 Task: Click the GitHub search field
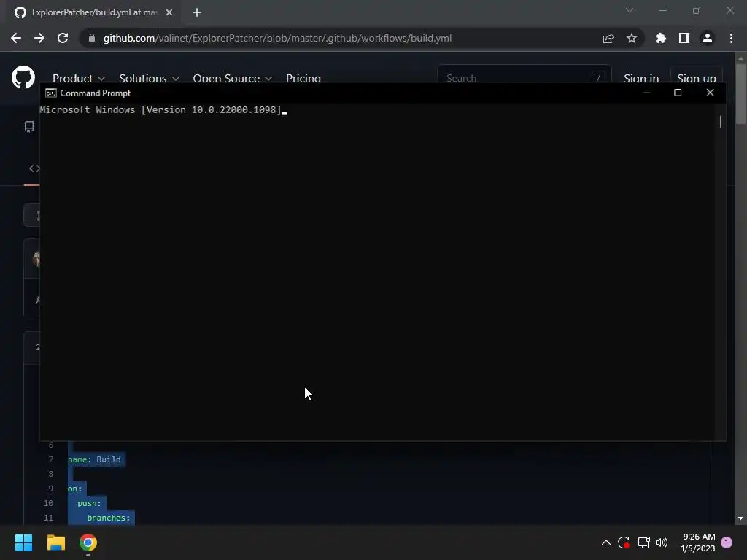coord(524,76)
